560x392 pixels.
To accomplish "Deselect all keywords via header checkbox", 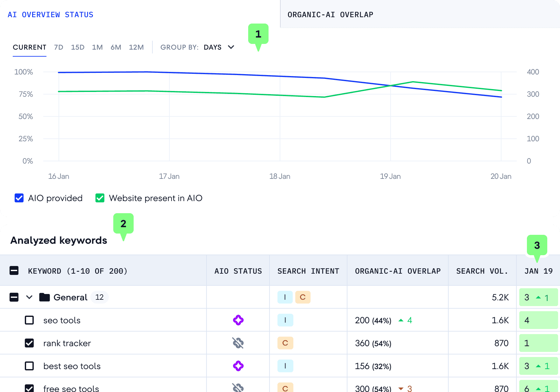I will pos(14,271).
